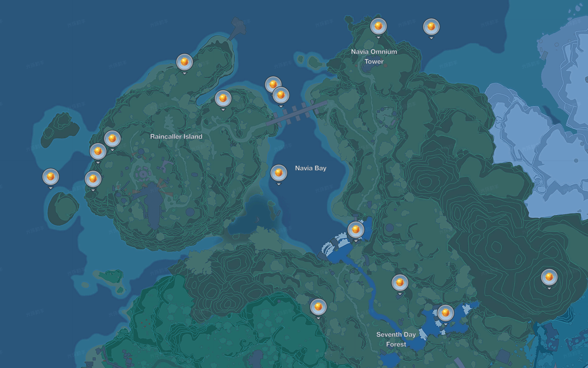Click the Raincaller Island label
Viewport: 588px width, 368px height.
click(x=176, y=137)
